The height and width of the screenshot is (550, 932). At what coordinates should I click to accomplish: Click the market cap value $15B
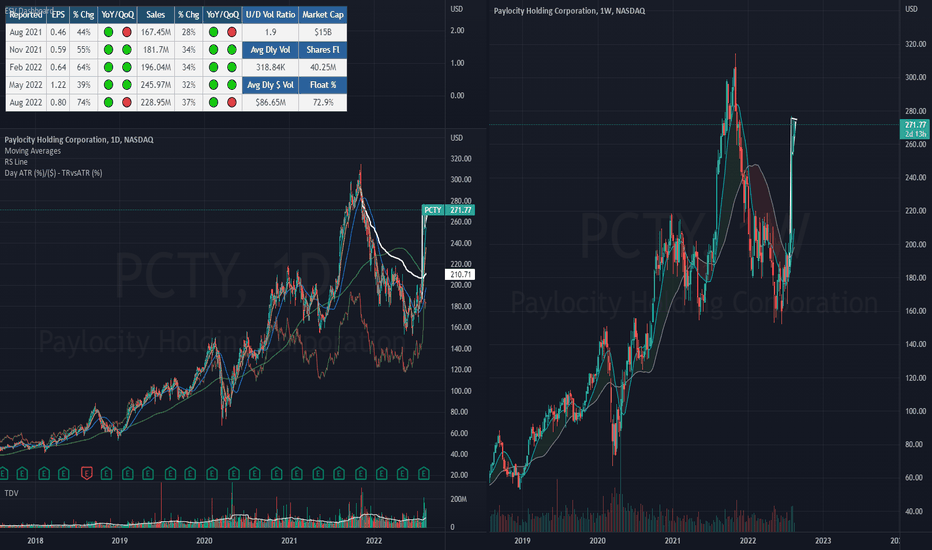[323, 32]
